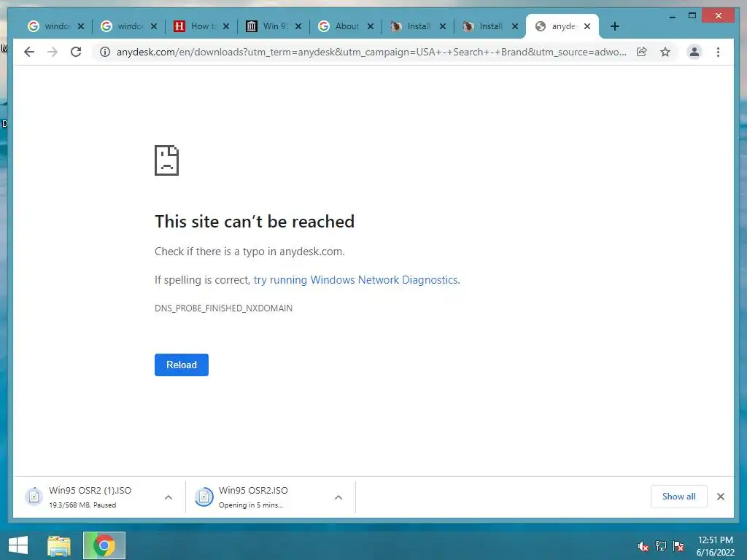Maximize the Chrome window

[x=692, y=16]
